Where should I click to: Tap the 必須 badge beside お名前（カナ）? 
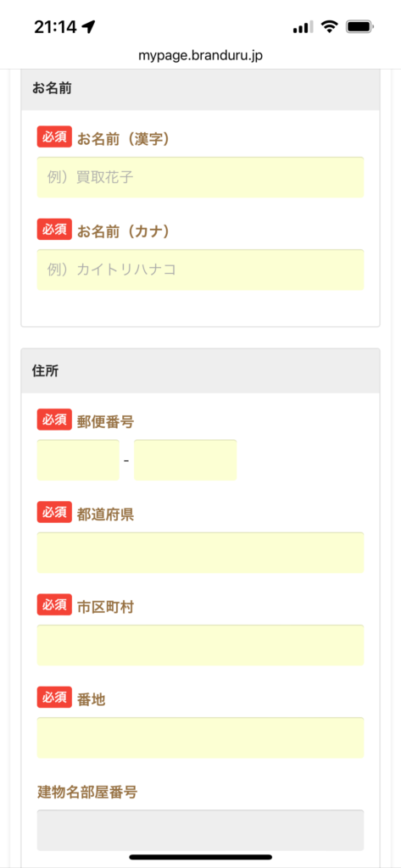pyautogui.click(x=54, y=229)
